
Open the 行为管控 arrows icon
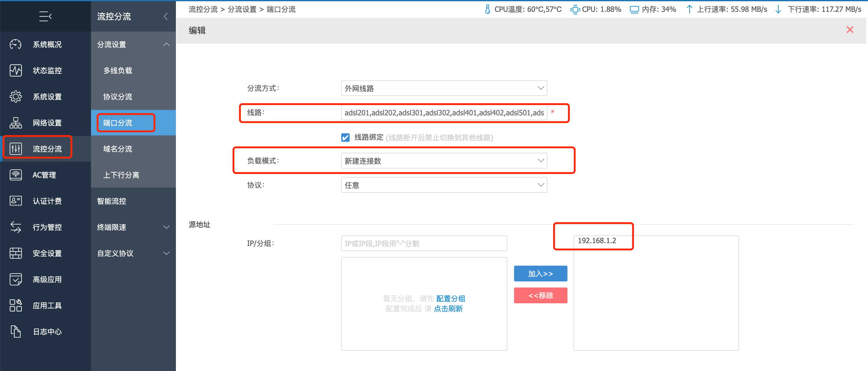pyautogui.click(x=15, y=227)
